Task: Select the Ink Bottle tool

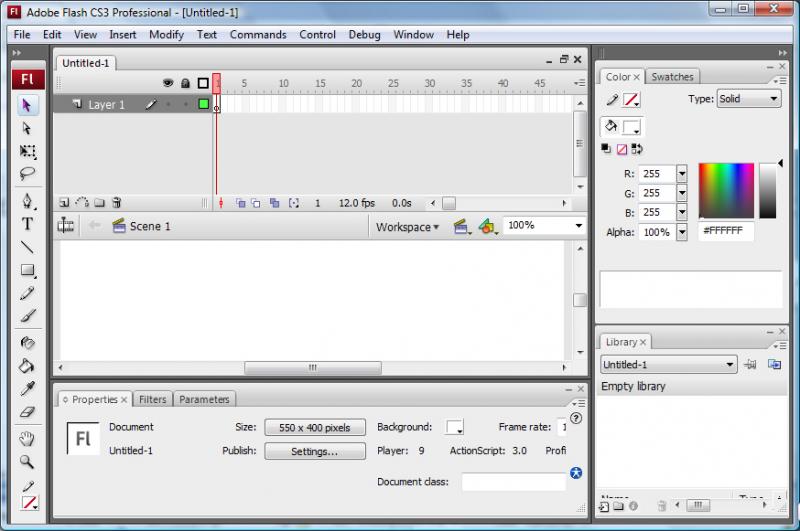Action: 27,343
